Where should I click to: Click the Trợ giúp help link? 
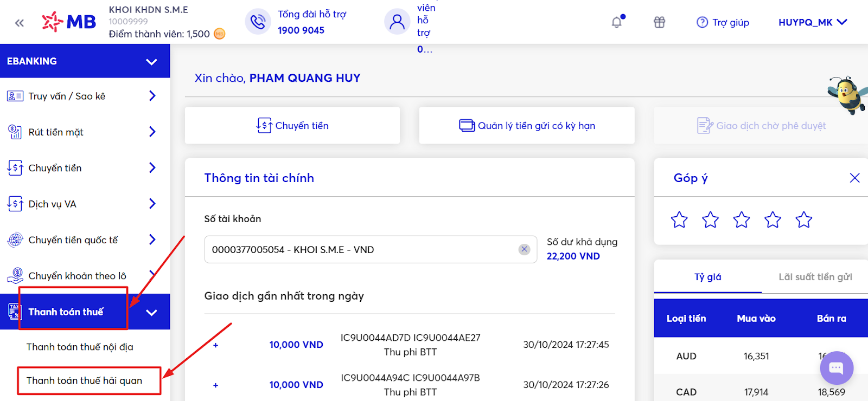tap(731, 22)
